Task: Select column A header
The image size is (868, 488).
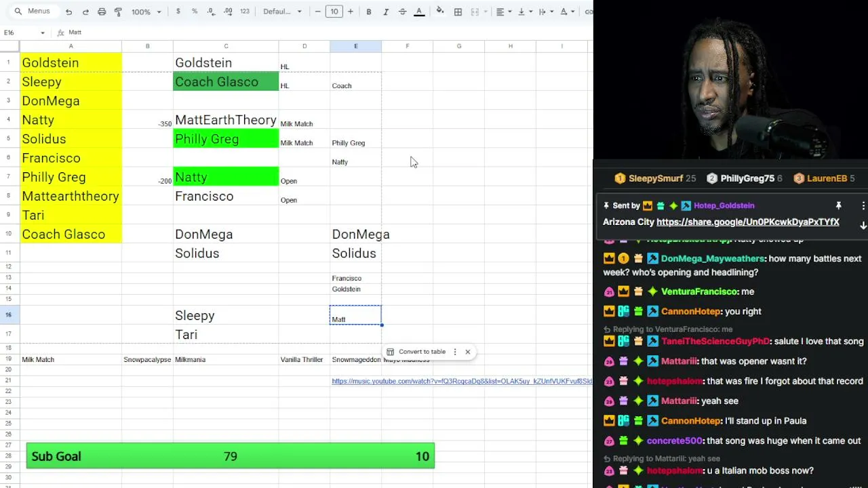Action: (x=71, y=46)
